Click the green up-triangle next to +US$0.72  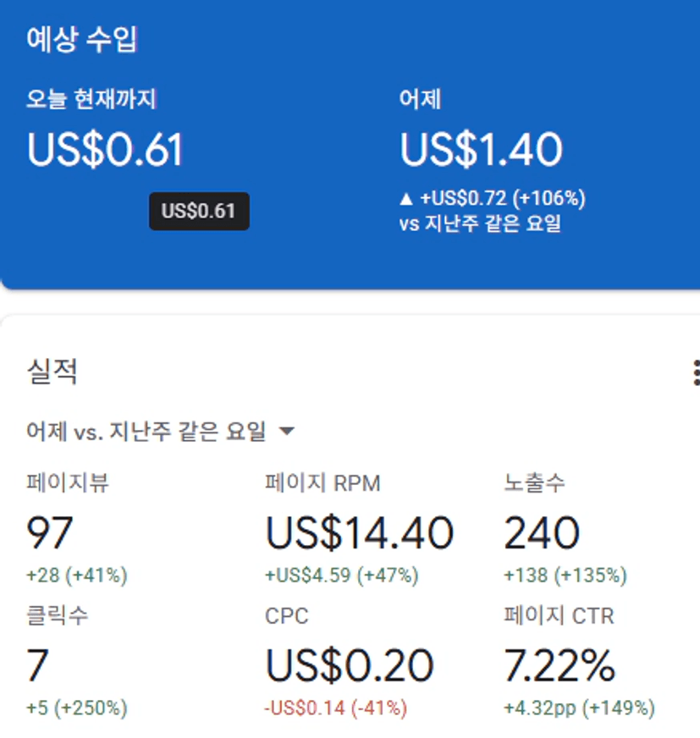click(406, 199)
